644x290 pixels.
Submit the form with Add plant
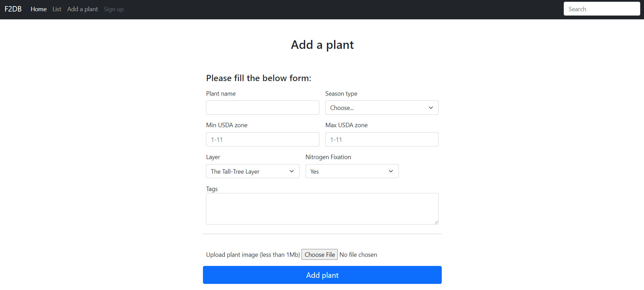click(322, 275)
